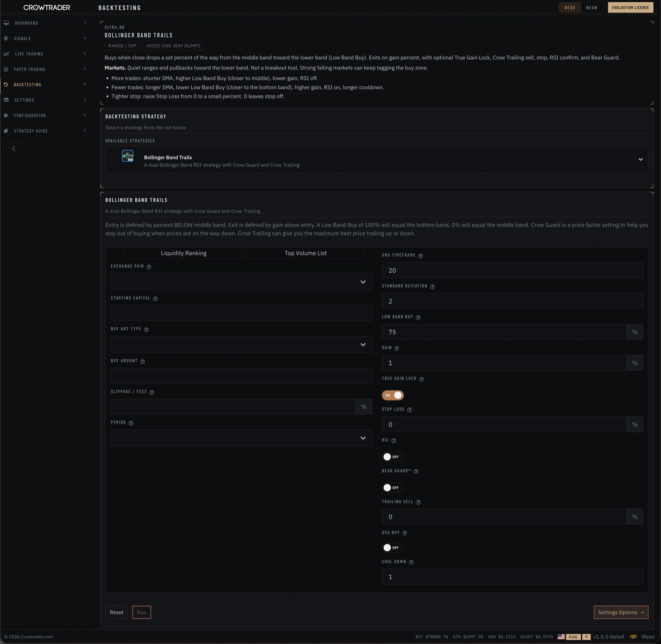The image size is (661, 644).
Task: Click the Starting Capital input field
Action: click(241, 313)
